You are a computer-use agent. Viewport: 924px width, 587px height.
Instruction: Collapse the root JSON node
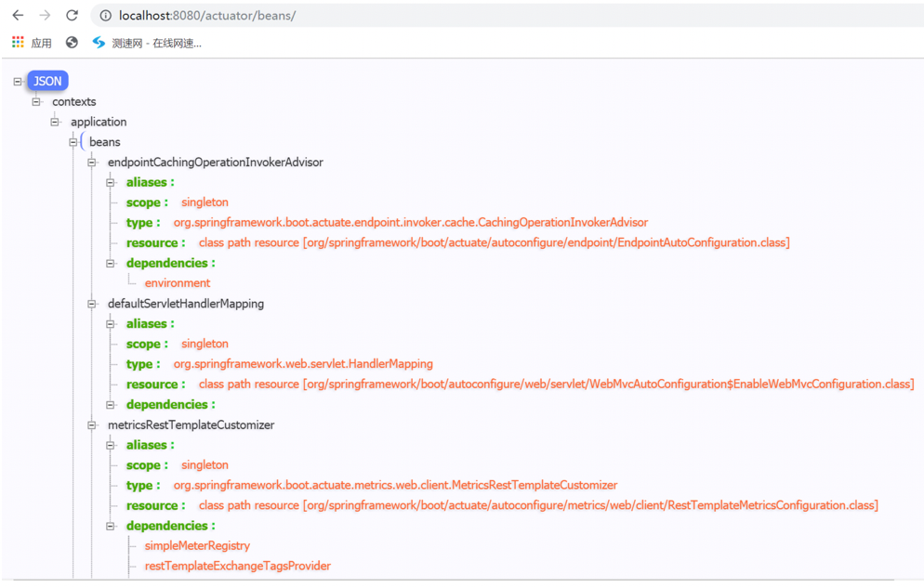pyautogui.click(x=18, y=81)
